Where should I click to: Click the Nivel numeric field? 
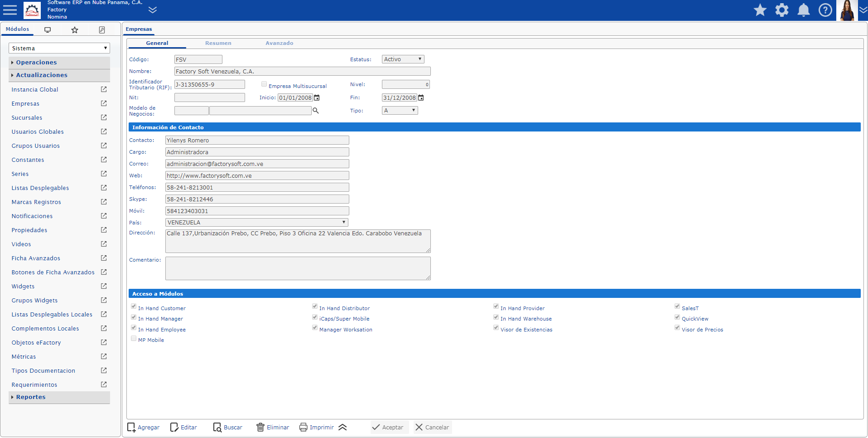point(405,85)
